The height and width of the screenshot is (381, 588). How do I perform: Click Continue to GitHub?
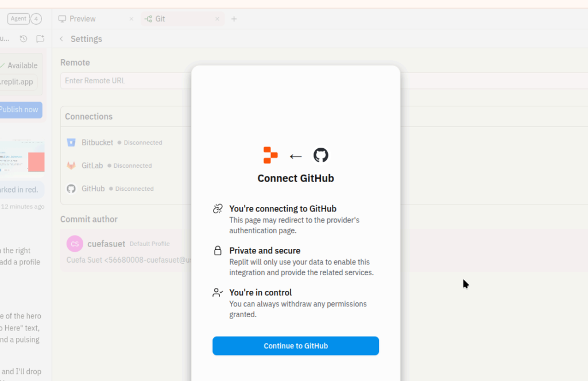pyautogui.click(x=295, y=345)
